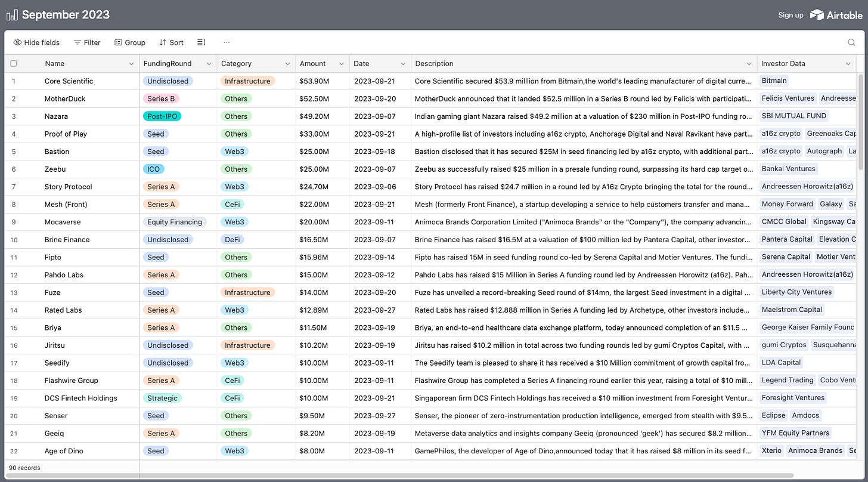Screen dimensions: 868x482
Task: Click the row height icon
Action: (x=201, y=42)
